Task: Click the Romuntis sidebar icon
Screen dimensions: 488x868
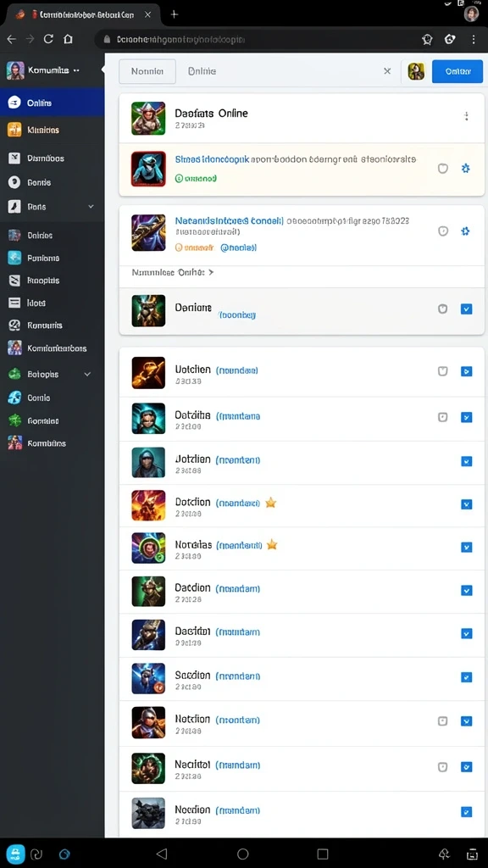Action: [14, 325]
